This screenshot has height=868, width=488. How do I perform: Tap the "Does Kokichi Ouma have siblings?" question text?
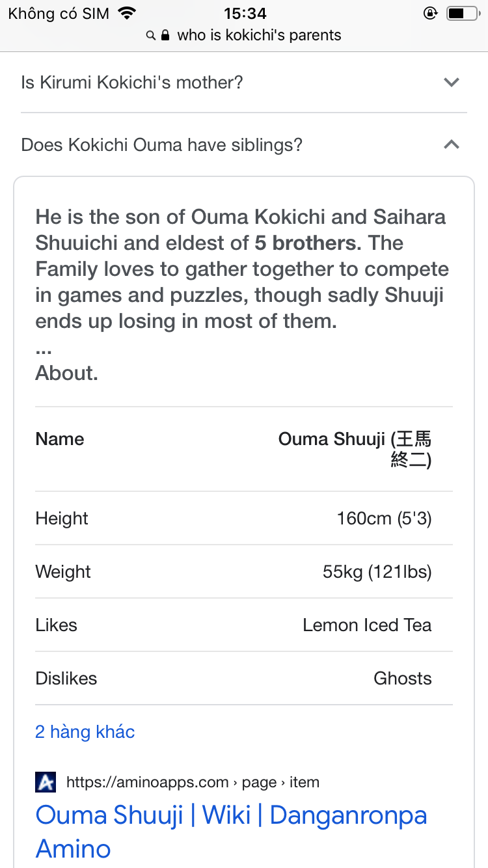tap(162, 144)
